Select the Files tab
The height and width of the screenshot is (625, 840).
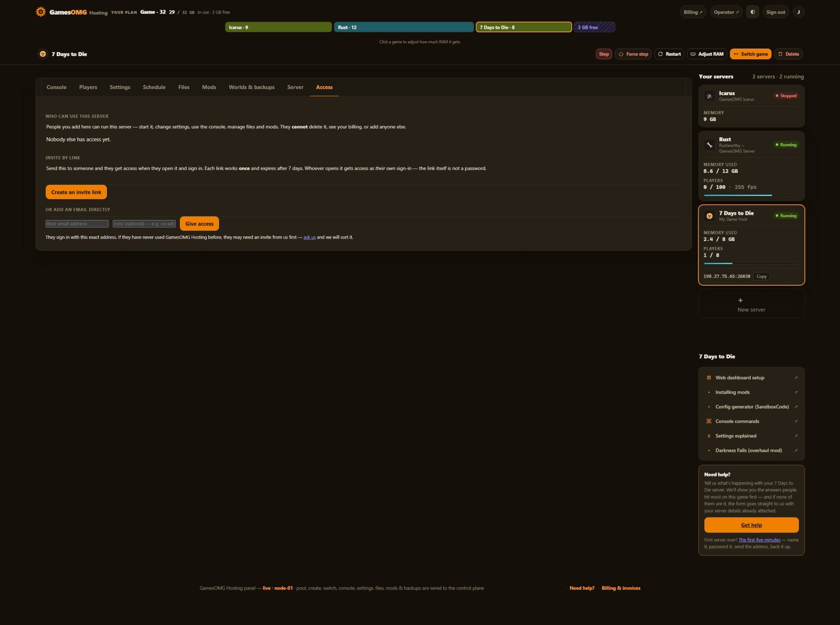coord(184,87)
